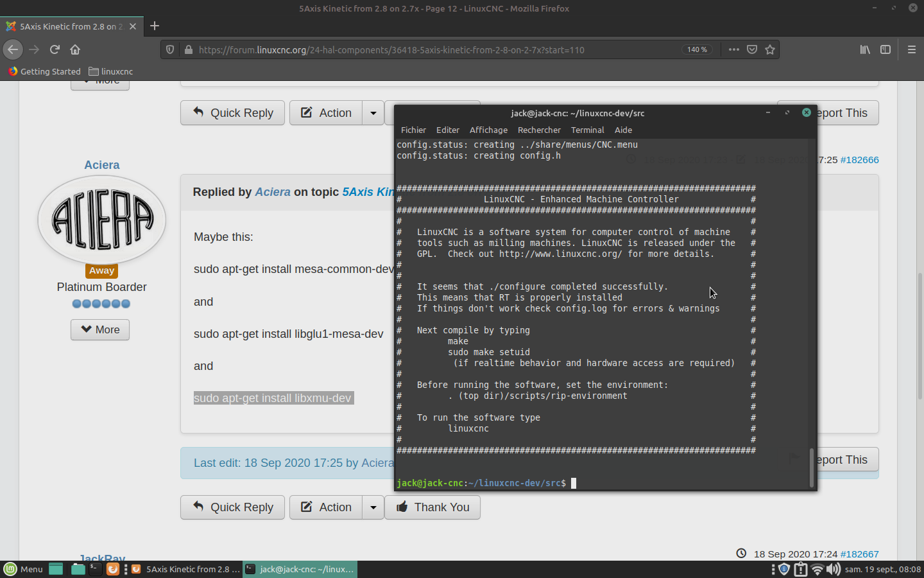Expand More under Platinum Boarder
924x578 pixels.
coord(100,329)
